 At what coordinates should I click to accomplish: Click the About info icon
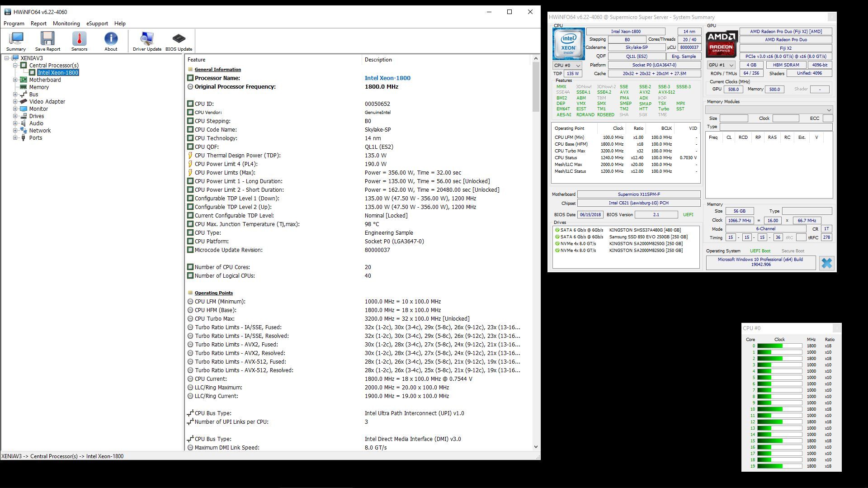(111, 39)
